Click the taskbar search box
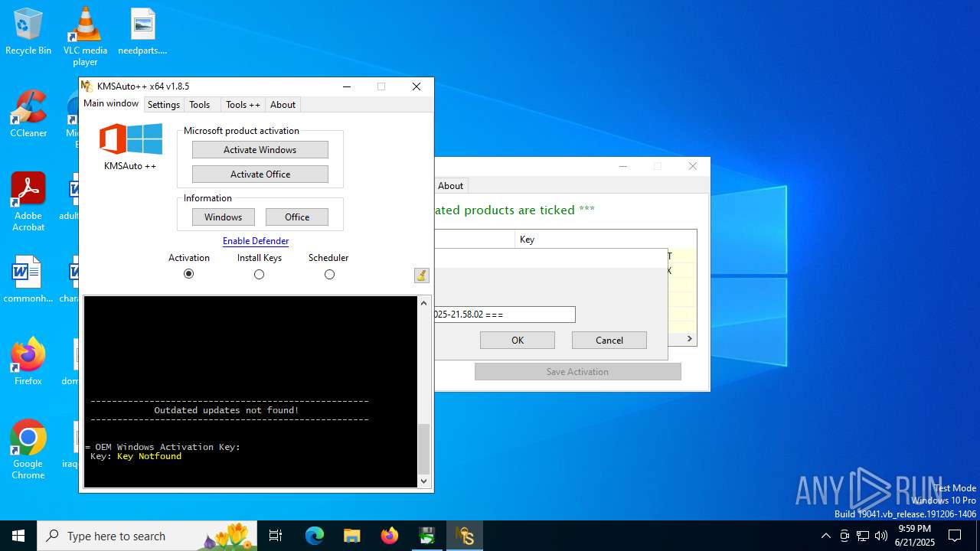Image resolution: width=980 pixels, height=551 pixels. tap(147, 536)
